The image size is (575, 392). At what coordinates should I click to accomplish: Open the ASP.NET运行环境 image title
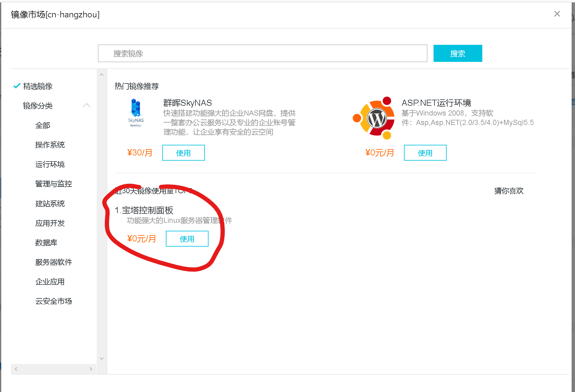click(436, 103)
